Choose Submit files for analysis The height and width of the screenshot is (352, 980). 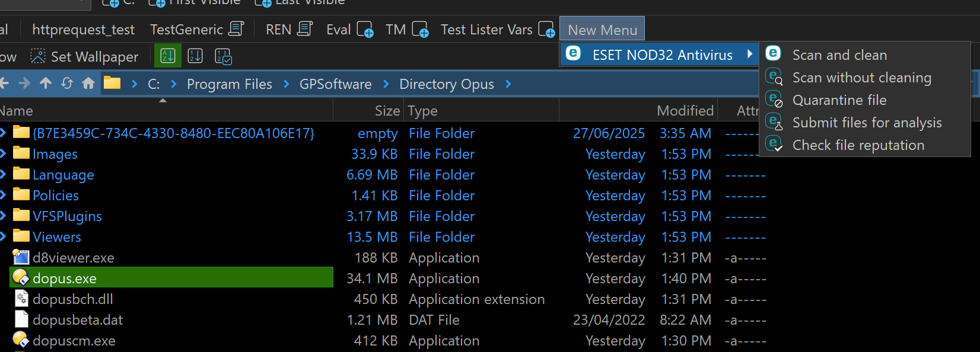pyautogui.click(x=867, y=123)
